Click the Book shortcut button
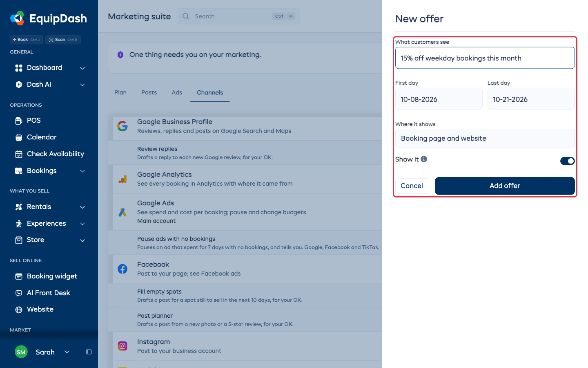 (26, 40)
